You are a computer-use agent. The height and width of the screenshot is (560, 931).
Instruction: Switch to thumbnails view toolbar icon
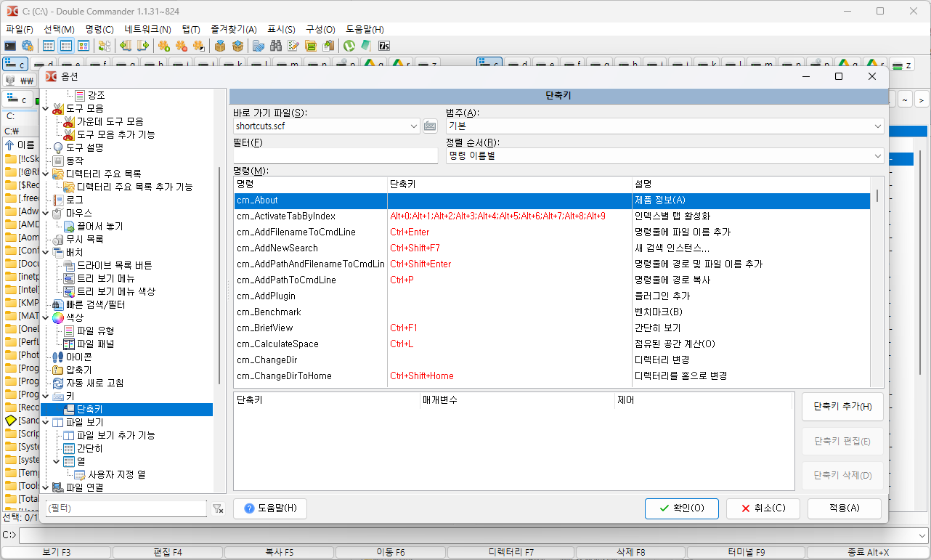click(84, 46)
